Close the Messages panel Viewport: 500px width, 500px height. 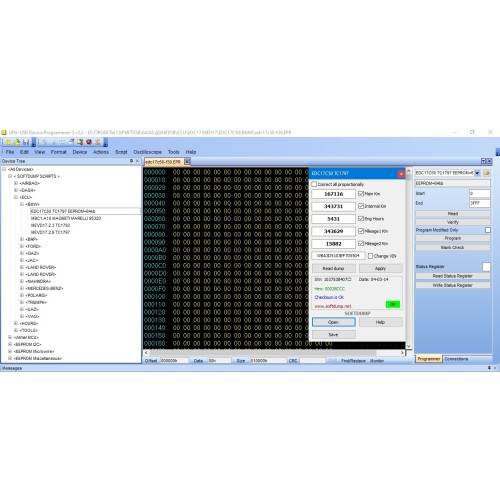pos(495,368)
